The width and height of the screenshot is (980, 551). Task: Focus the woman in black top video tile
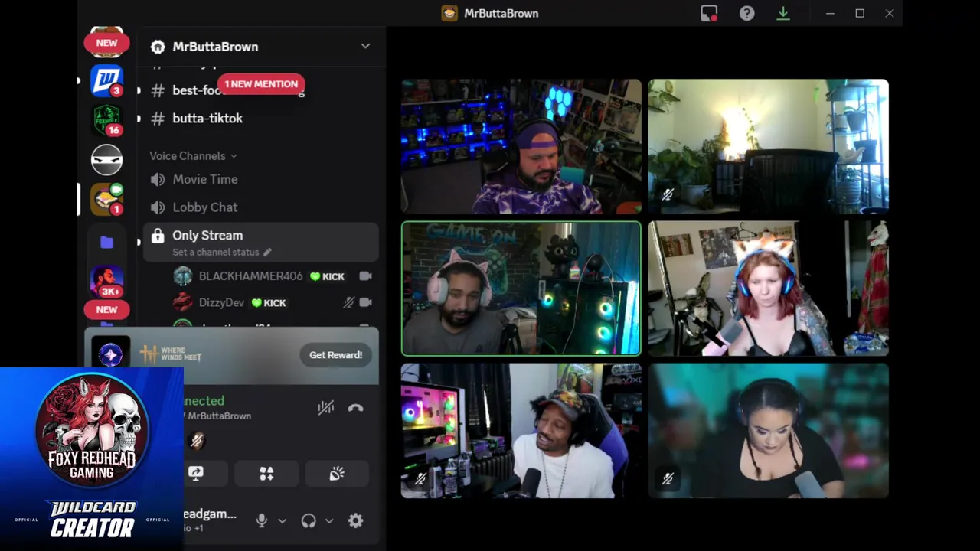point(769,431)
